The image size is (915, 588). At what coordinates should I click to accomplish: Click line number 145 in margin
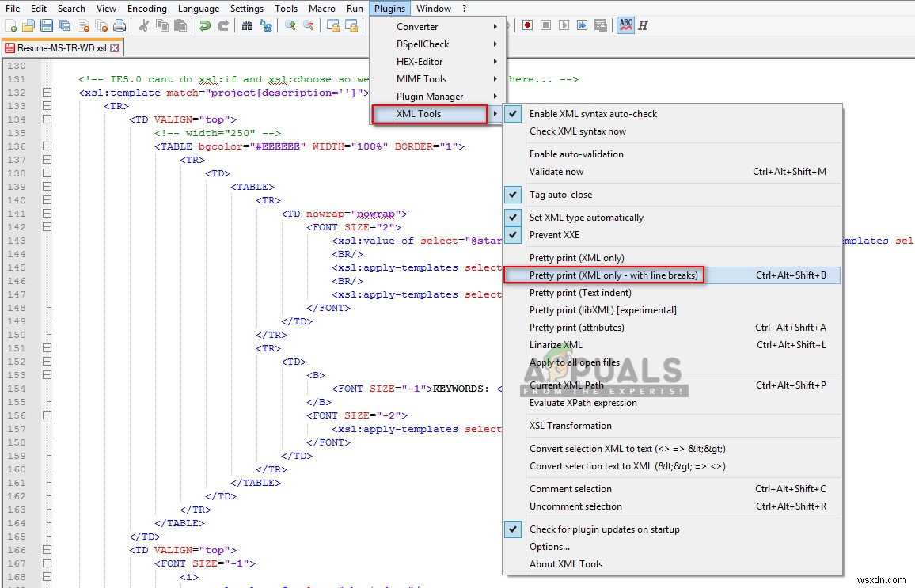(17, 267)
